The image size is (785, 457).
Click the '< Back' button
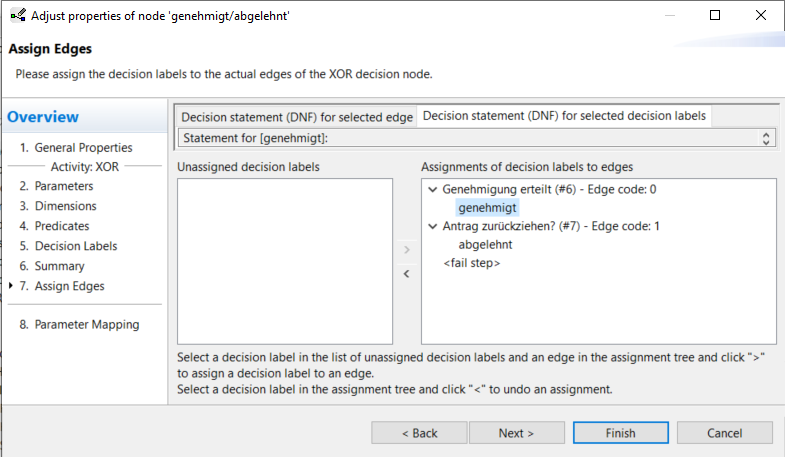pos(419,432)
